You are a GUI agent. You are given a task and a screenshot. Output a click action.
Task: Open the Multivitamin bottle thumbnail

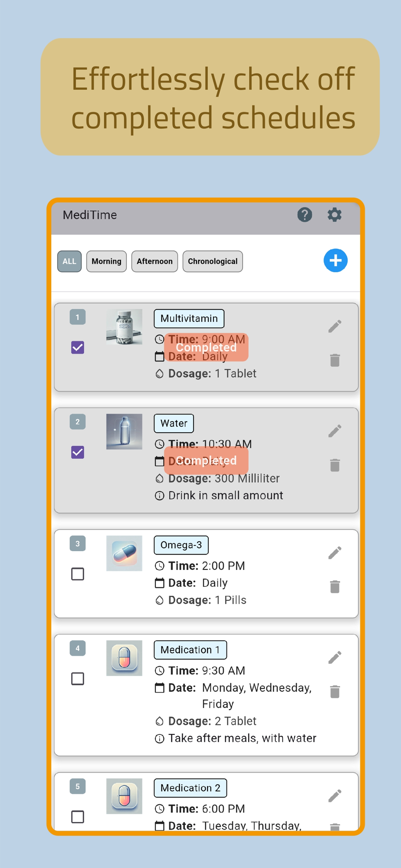coord(124,327)
